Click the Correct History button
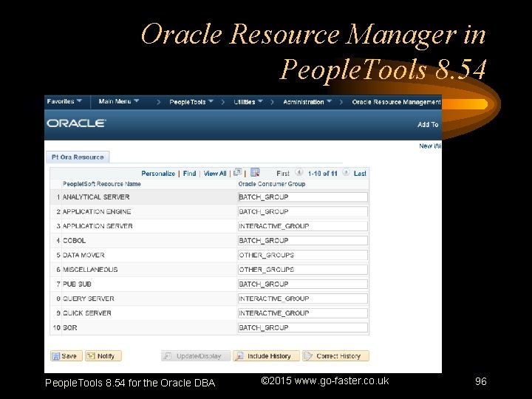The image size is (532, 399). coord(336,356)
